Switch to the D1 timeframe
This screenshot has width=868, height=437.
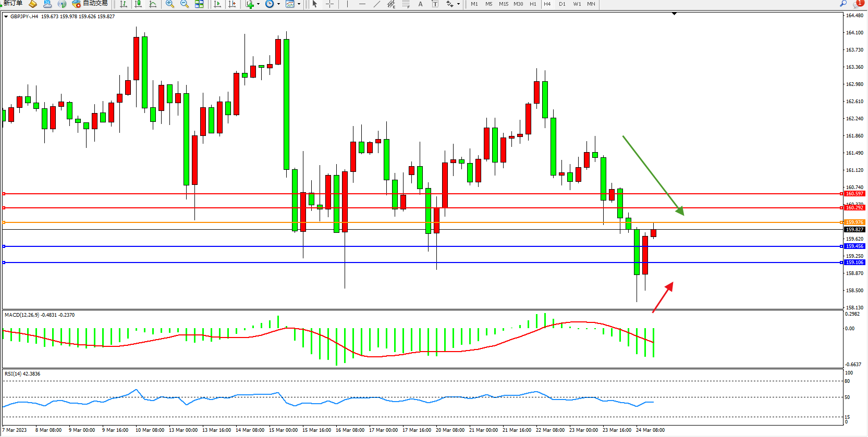pyautogui.click(x=562, y=4)
